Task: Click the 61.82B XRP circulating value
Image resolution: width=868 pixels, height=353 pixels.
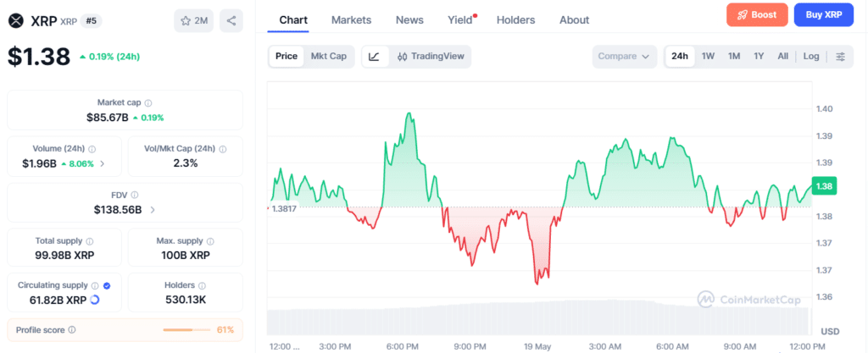Action: (58, 300)
